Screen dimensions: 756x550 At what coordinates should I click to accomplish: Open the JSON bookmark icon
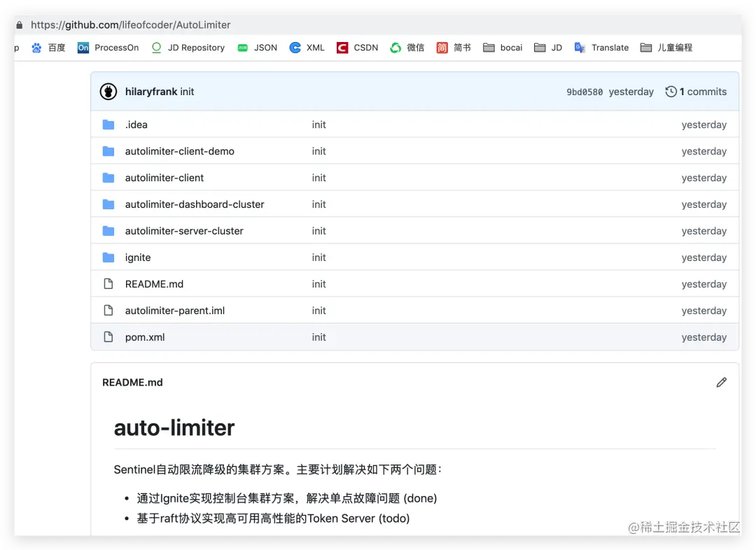242,48
